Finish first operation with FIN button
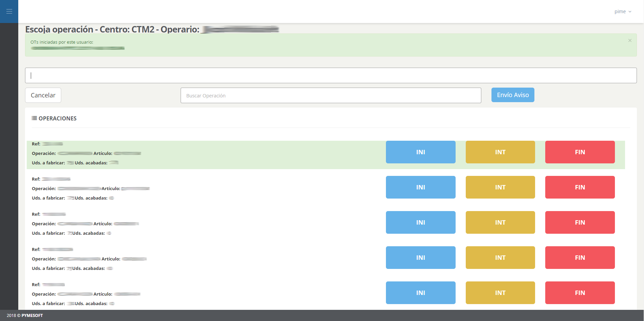The width and height of the screenshot is (644, 321). [580, 152]
